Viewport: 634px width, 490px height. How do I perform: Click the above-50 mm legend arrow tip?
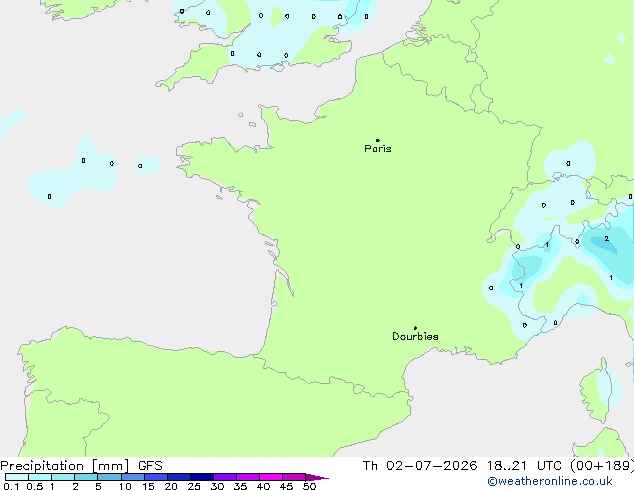(317, 477)
